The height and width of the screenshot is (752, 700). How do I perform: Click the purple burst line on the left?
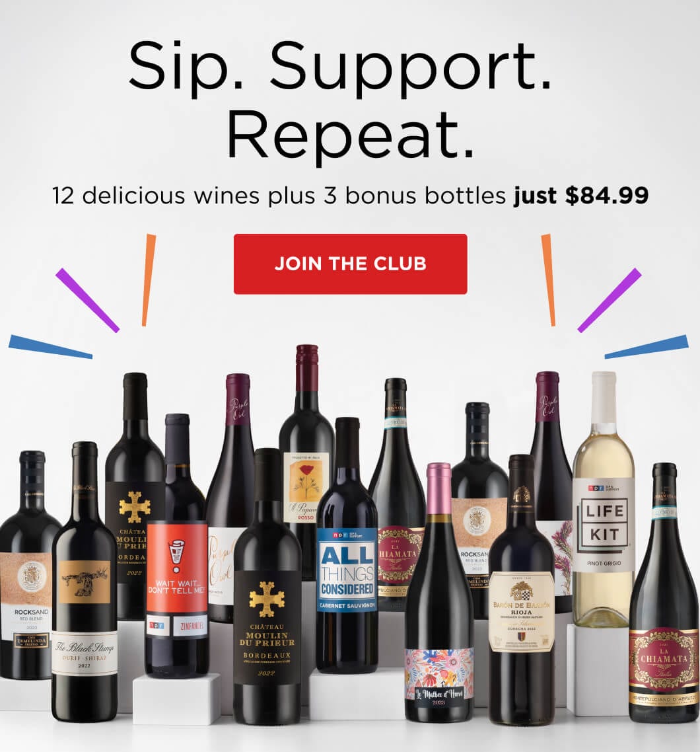pos(87,300)
